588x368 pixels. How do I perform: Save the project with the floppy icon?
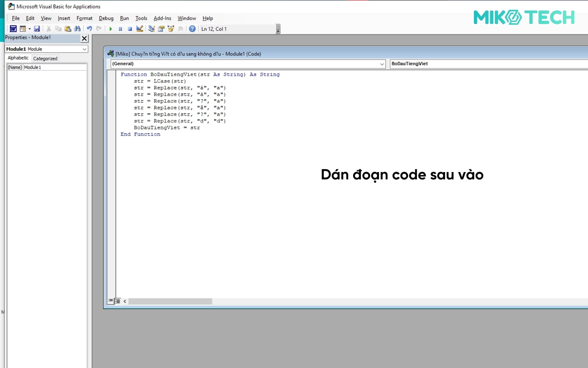(37, 29)
